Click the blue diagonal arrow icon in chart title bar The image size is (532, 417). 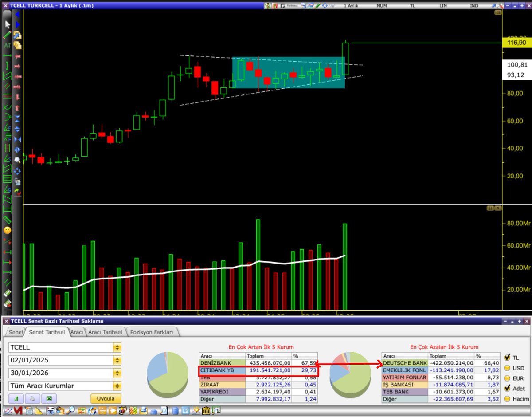click(x=494, y=6)
